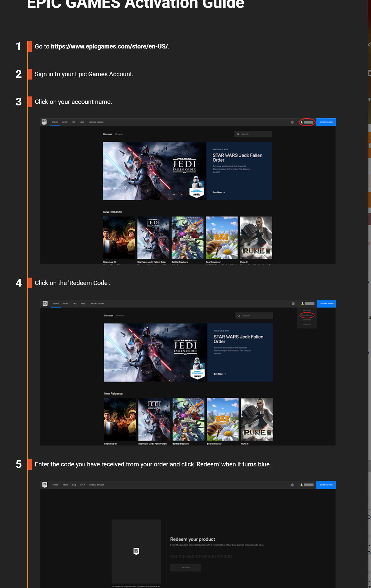The width and height of the screenshot is (371, 588).
Task: Select UNREAL ENGINE tab in step 4 screenshot
Action: click(x=97, y=303)
